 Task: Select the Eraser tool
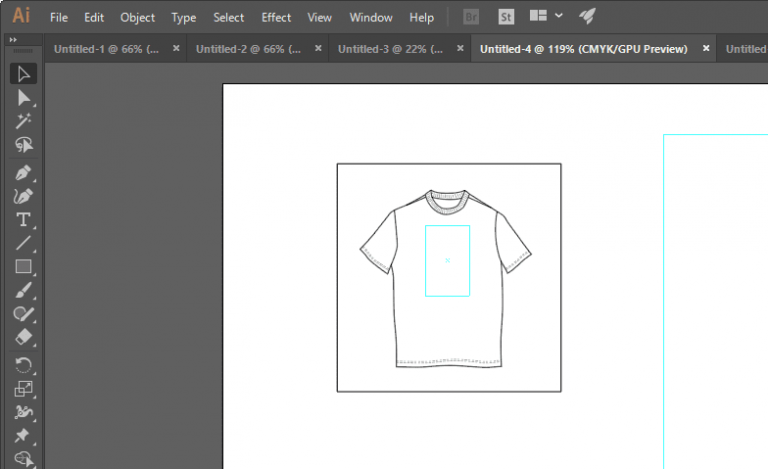point(23,337)
